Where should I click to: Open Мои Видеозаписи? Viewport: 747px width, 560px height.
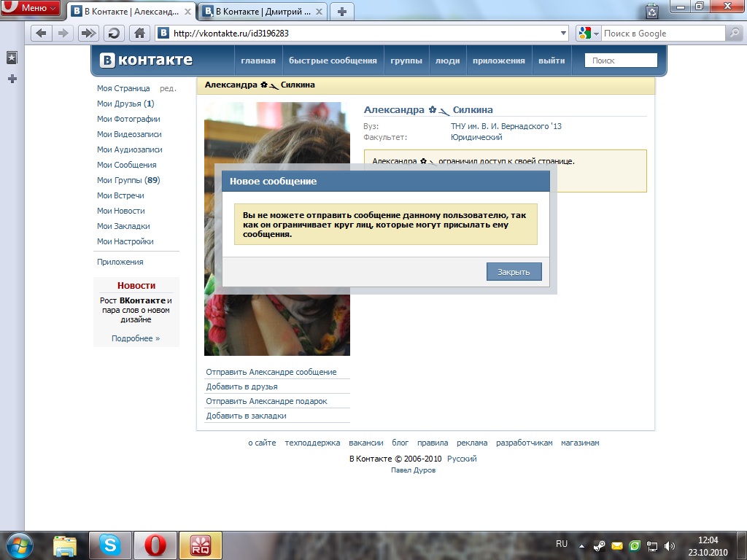pyautogui.click(x=129, y=134)
